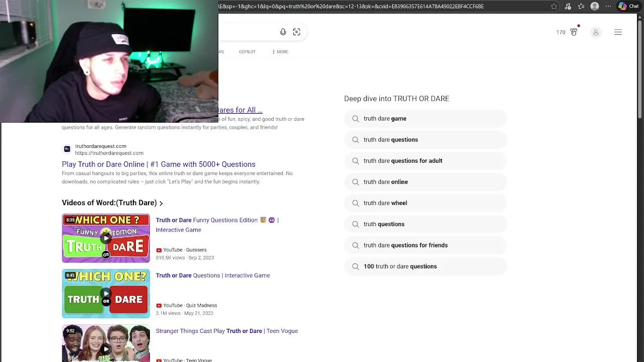Screen dimensions: 644x362
Task: Open 'Truth or Dare Funny Questions Edition' link
Action: point(217,225)
